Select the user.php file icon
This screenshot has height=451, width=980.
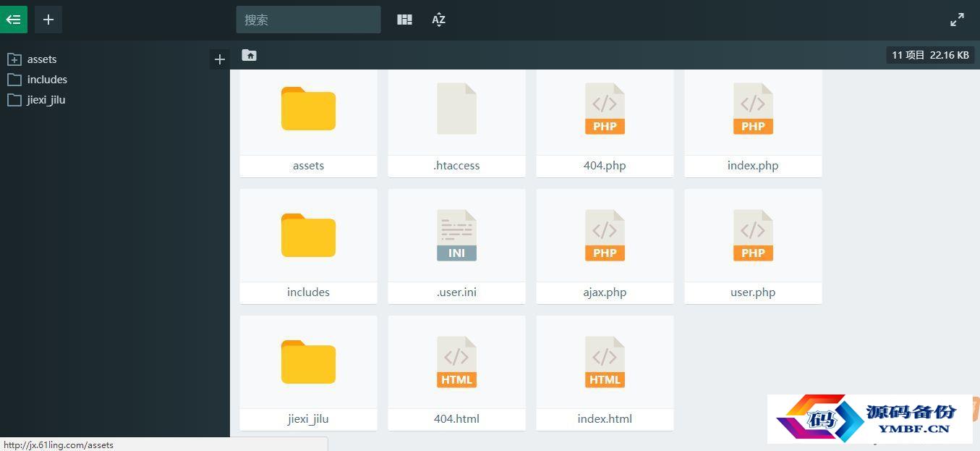[753, 235]
